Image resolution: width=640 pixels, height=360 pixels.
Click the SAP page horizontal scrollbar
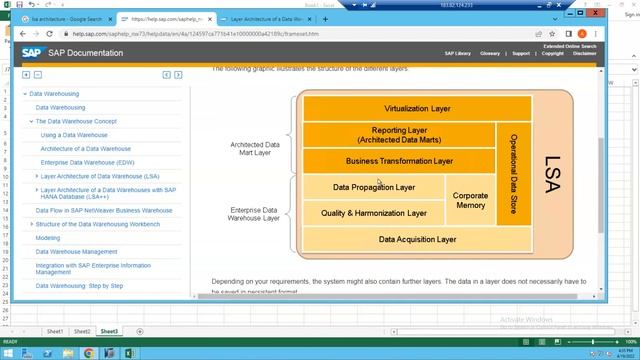coord(387,296)
